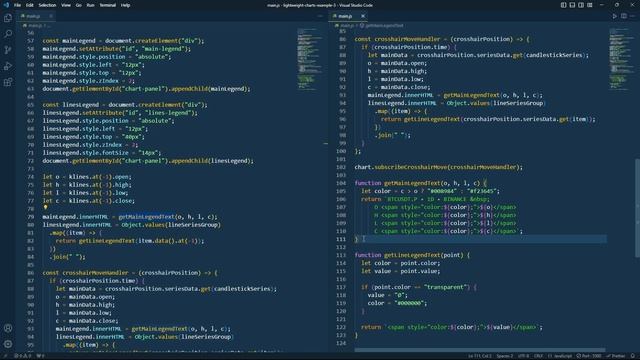
Task: Open the Source Control view
Action: coord(8,50)
